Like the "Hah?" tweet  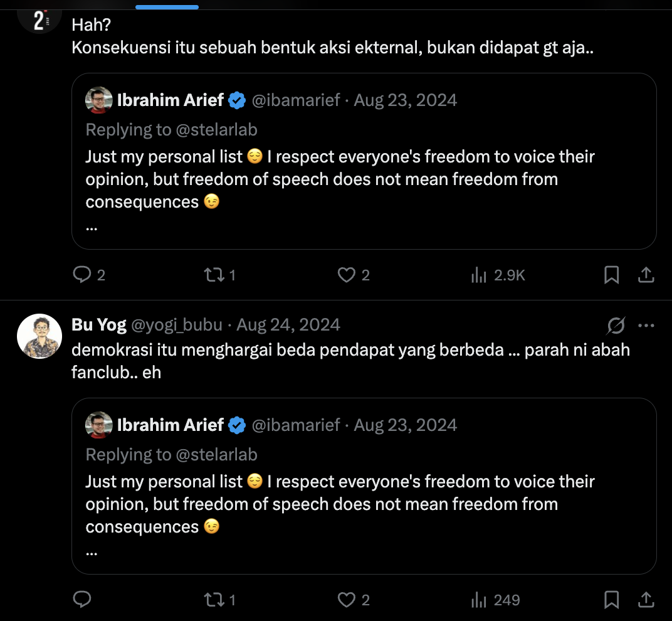tap(346, 275)
